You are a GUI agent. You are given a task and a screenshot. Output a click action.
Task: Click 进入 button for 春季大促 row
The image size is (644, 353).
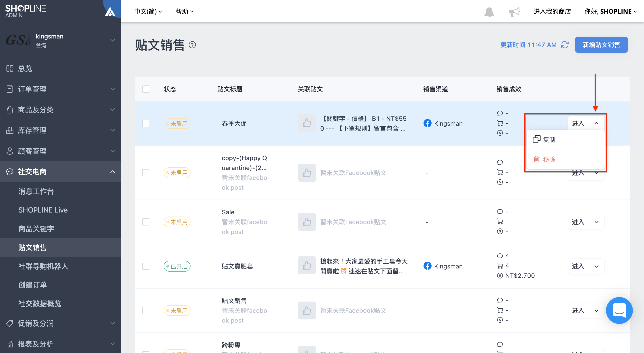(578, 123)
